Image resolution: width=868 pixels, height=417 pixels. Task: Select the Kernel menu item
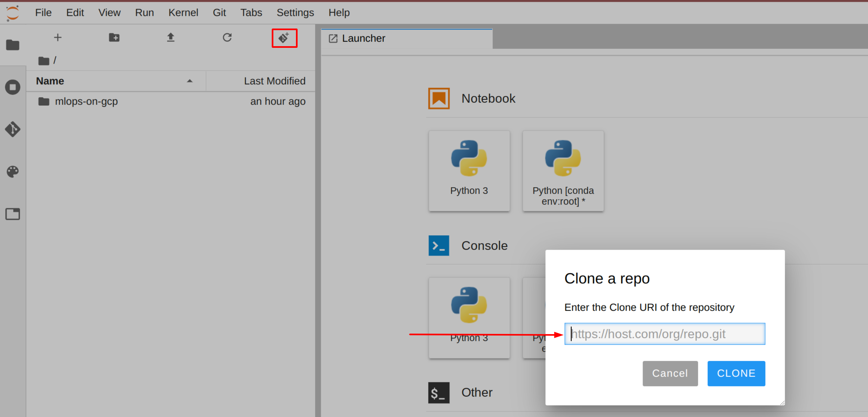[184, 12]
